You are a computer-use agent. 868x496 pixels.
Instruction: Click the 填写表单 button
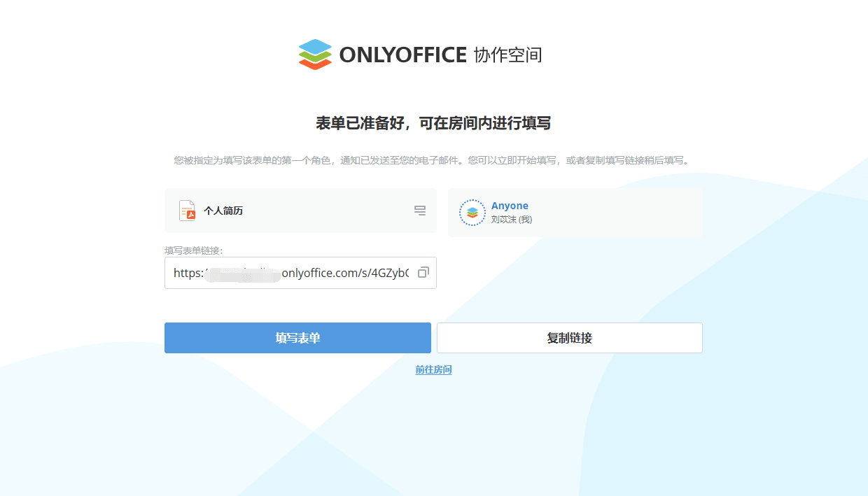pos(297,338)
